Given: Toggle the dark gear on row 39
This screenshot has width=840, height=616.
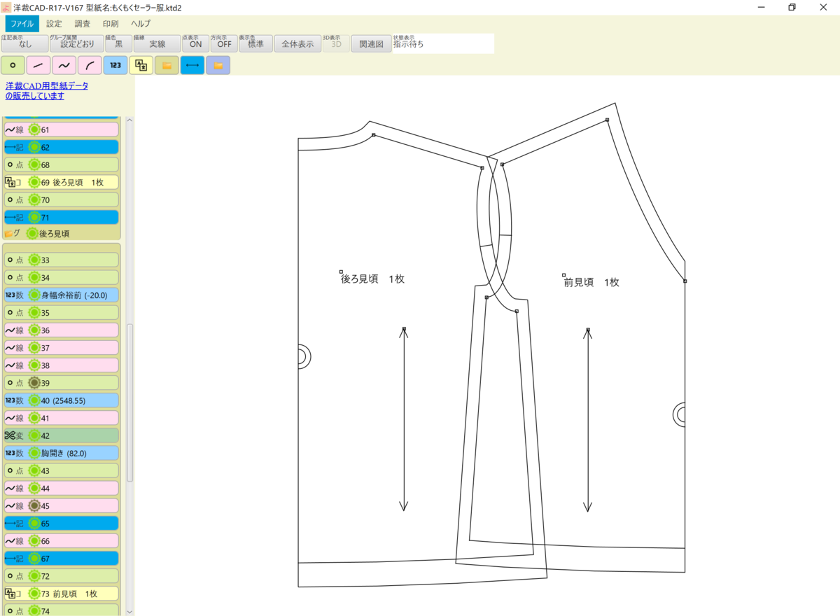Looking at the screenshot, I should [x=34, y=383].
